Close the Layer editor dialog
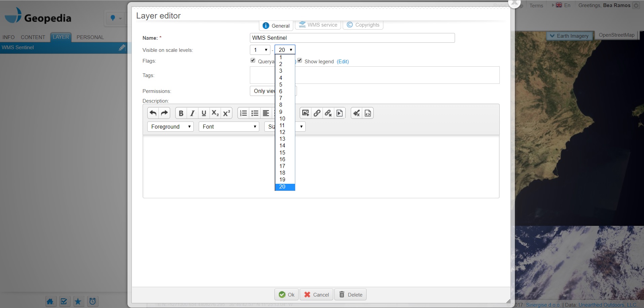This screenshot has height=308, width=644. (x=514, y=3)
